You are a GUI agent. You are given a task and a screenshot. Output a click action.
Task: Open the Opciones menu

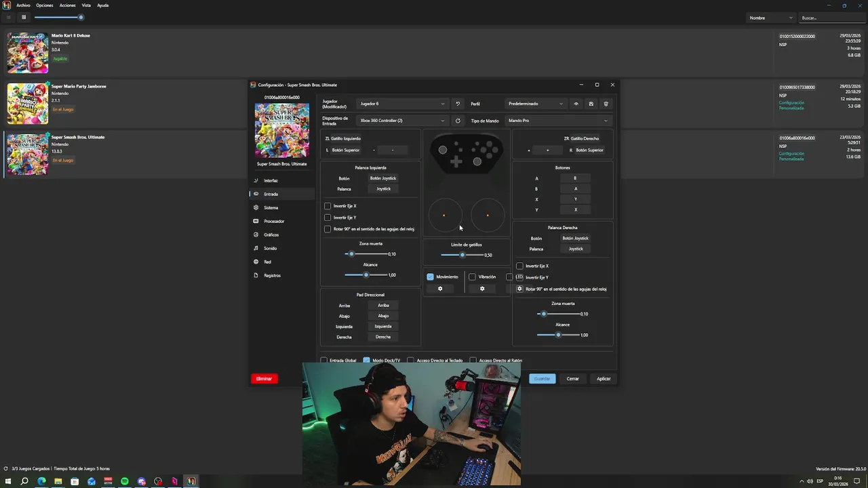45,5
